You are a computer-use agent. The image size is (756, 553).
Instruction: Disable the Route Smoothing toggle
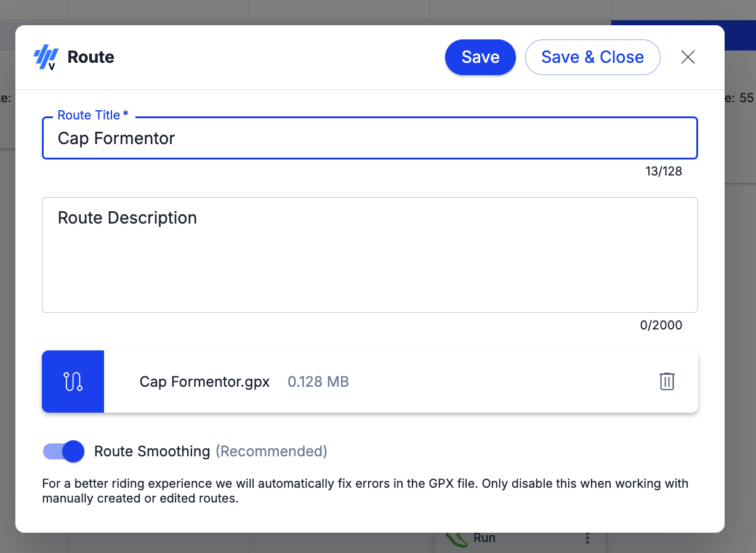(64, 451)
